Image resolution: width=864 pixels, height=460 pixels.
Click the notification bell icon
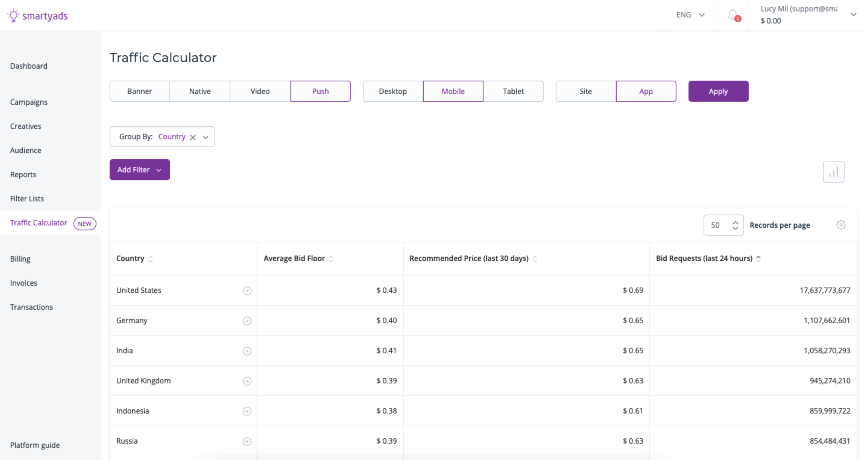click(733, 15)
